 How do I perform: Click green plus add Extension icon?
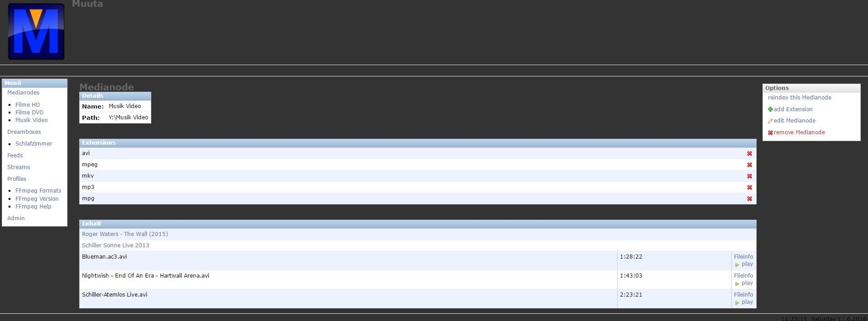[770, 109]
